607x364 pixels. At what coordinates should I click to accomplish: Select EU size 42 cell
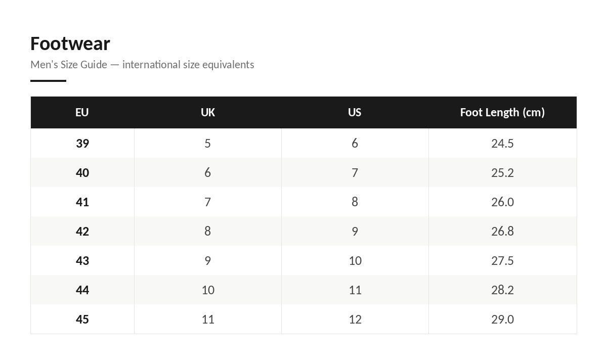(82, 231)
